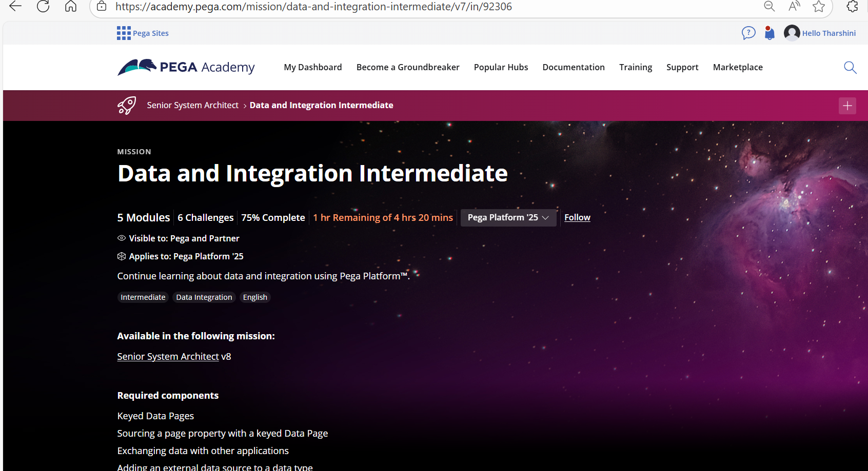Click the browser back arrow

[x=15, y=7]
